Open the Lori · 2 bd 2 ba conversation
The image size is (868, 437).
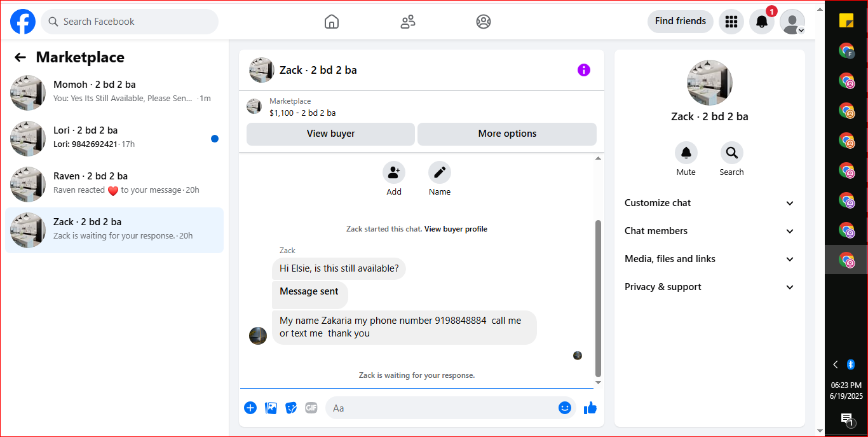point(114,139)
